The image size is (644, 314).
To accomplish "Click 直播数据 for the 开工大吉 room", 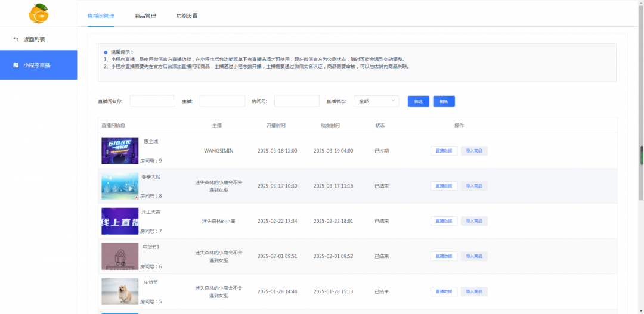I will 444,221.
